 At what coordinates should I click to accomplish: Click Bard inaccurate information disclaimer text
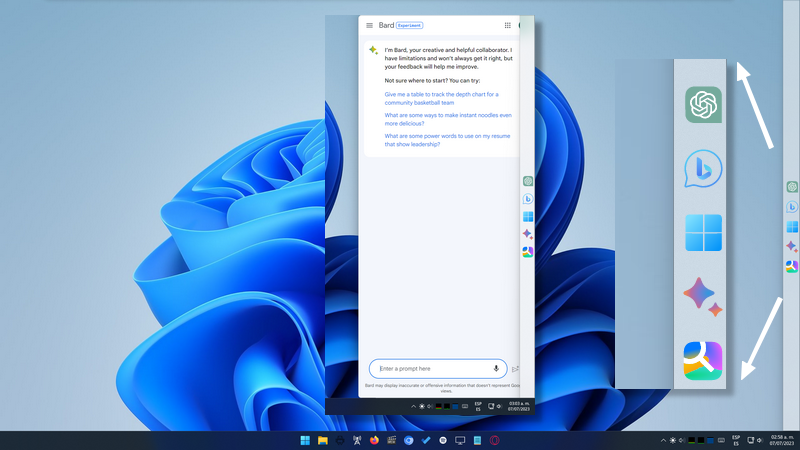[442, 388]
